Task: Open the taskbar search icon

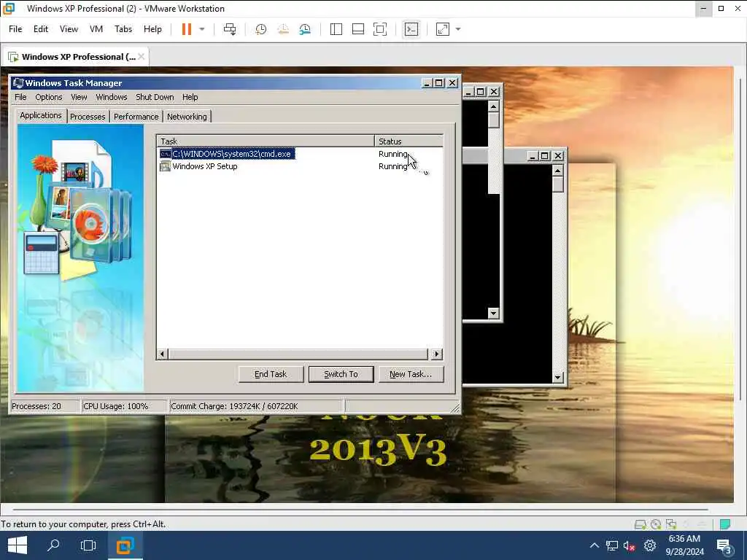Action: (x=53, y=545)
